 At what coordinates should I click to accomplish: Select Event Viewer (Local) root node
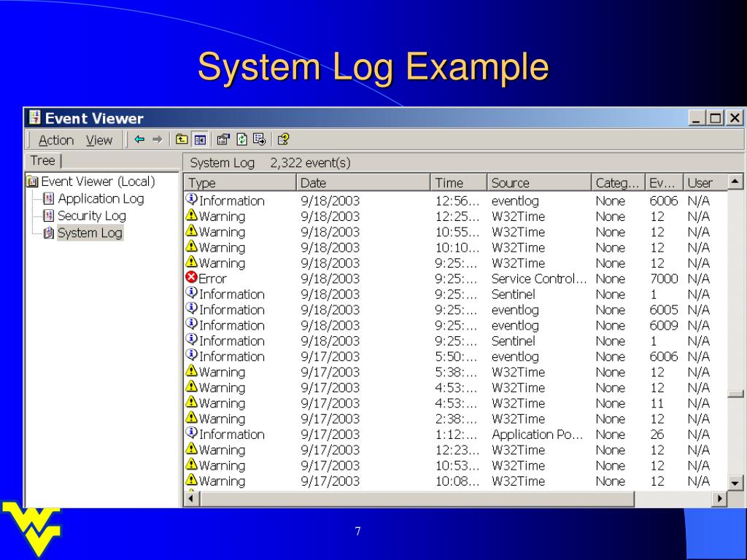(x=98, y=182)
